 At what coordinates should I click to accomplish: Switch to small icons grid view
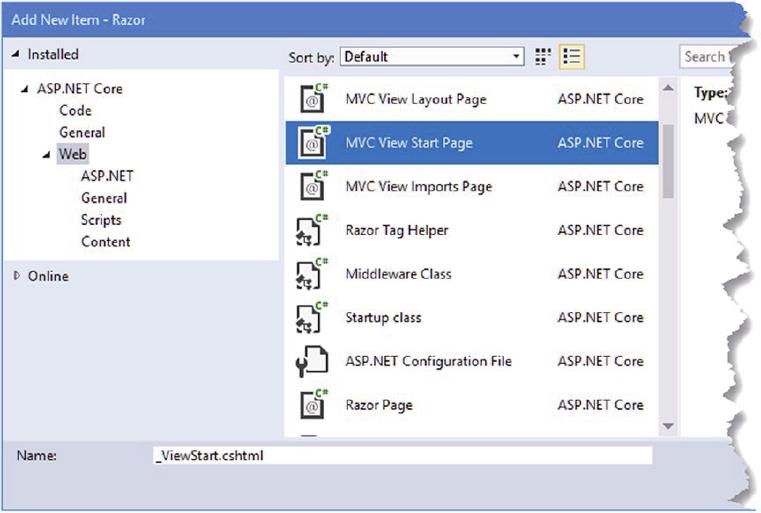(543, 57)
